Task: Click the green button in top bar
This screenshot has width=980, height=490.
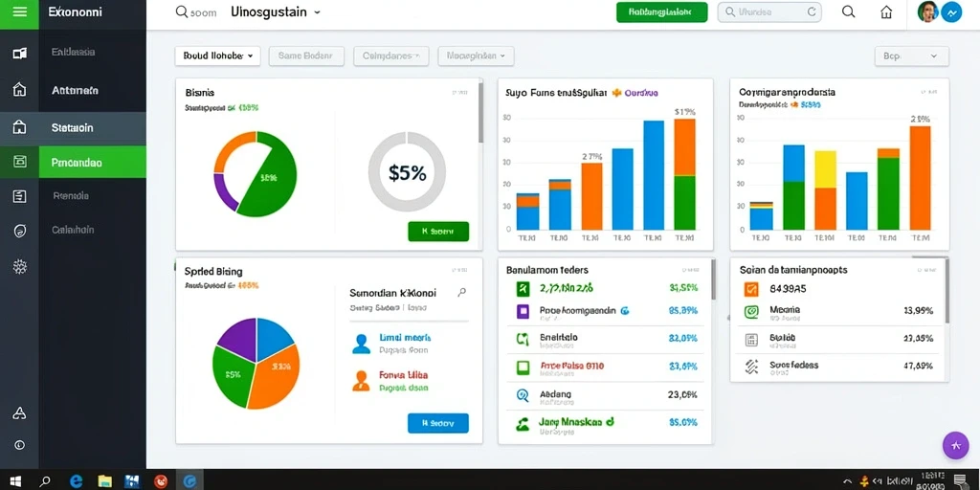Action: (662, 11)
